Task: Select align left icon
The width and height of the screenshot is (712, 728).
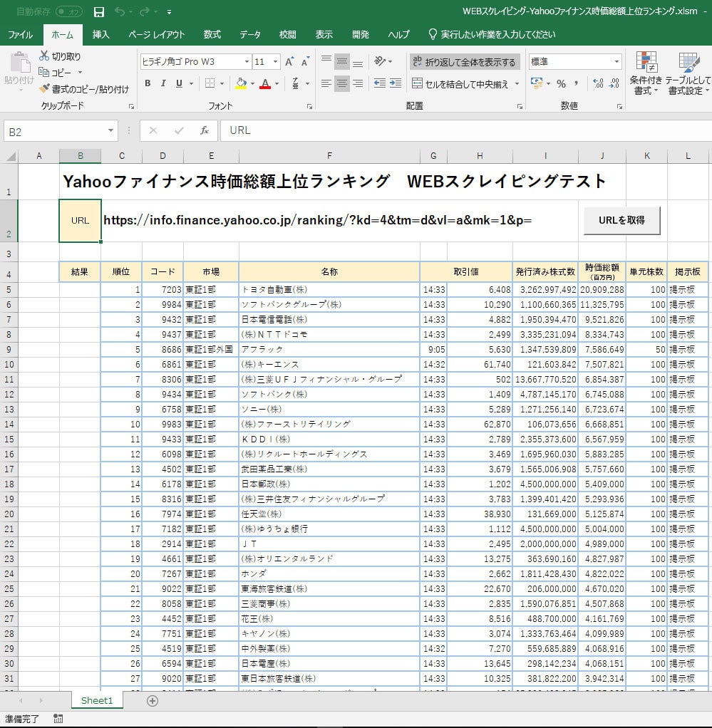Action: point(326,83)
